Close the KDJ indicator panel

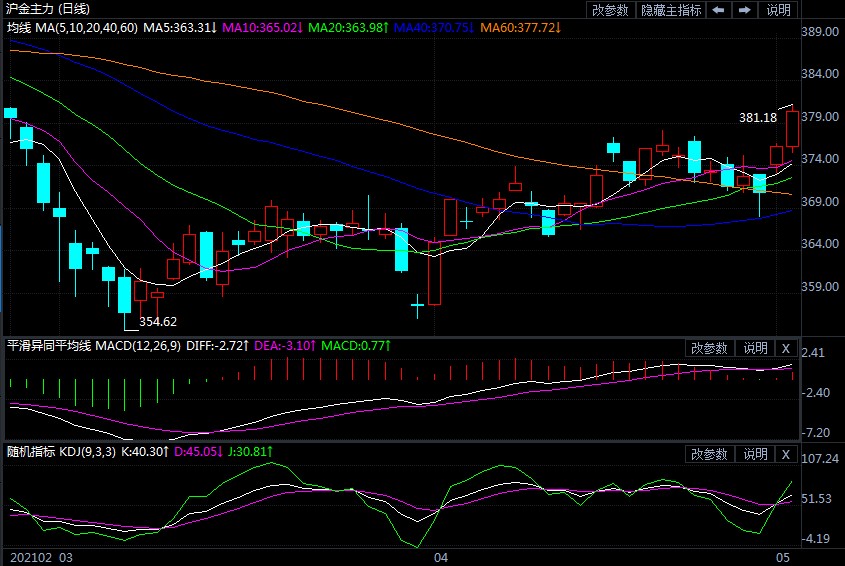click(785, 454)
